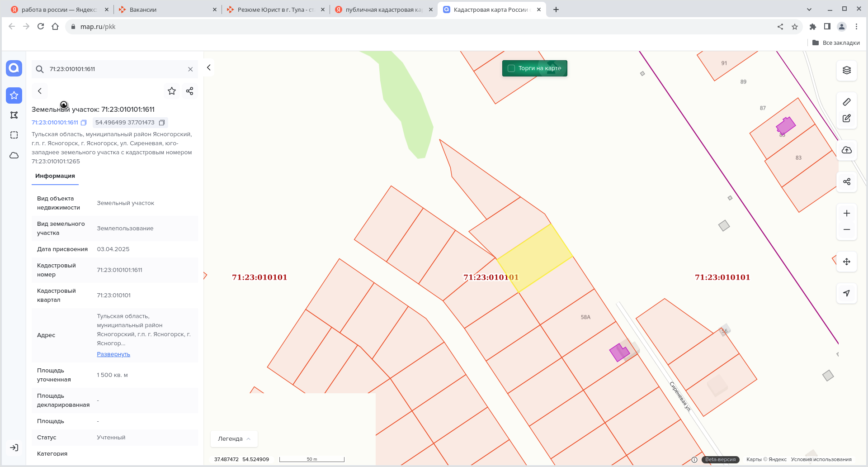Enable the Торги на карте checkbox
Screen dimensions: 868x467
pos(511,68)
